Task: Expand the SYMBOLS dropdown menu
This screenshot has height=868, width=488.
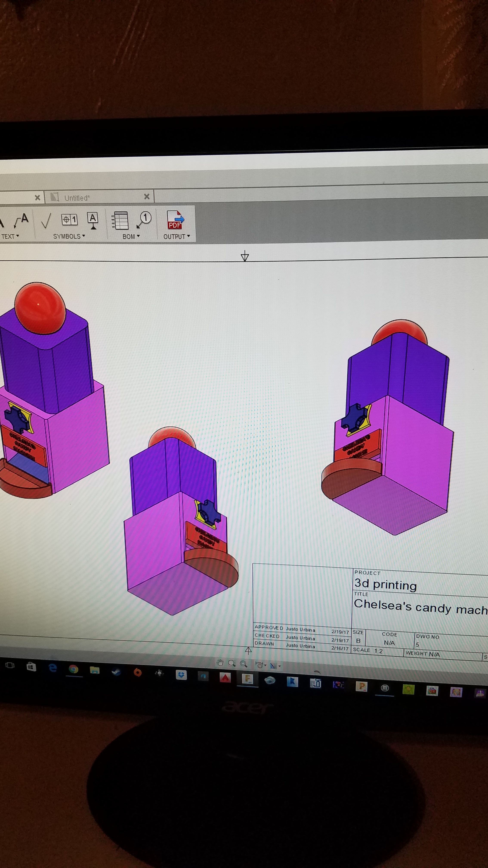Action: pyautogui.click(x=69, y=237)
